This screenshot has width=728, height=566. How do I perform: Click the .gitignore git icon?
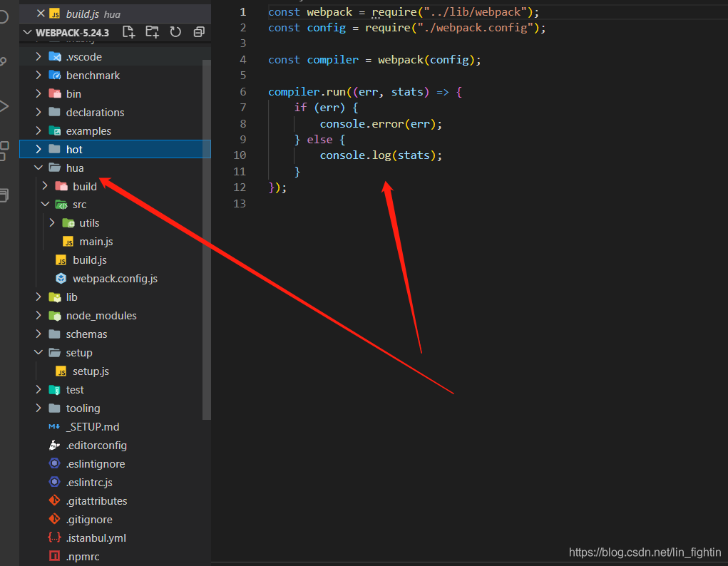pos(54,519)
